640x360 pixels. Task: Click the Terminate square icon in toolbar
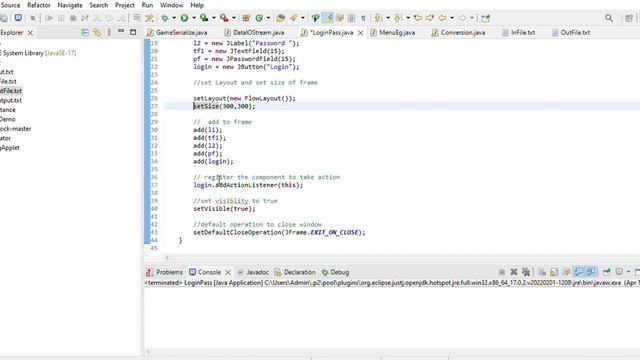pos(73,18)
